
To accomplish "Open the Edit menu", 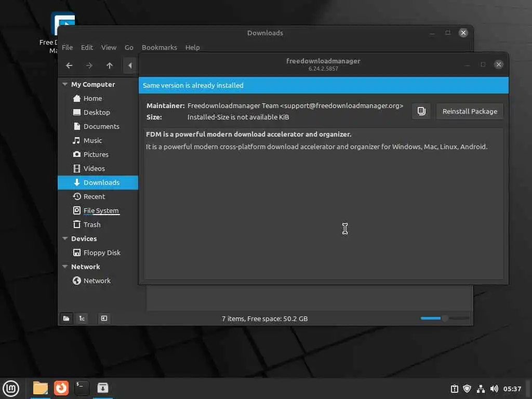I will pos(87,47).
